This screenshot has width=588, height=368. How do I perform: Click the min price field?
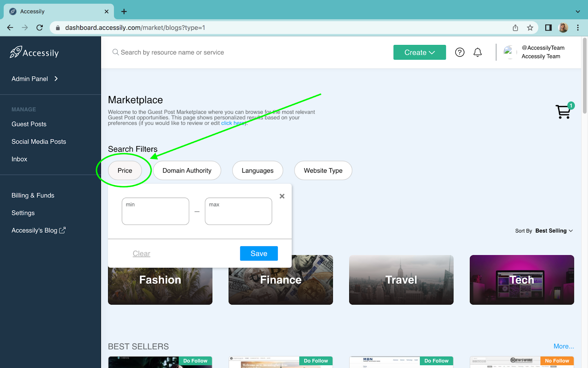click(x=155, y=211)
